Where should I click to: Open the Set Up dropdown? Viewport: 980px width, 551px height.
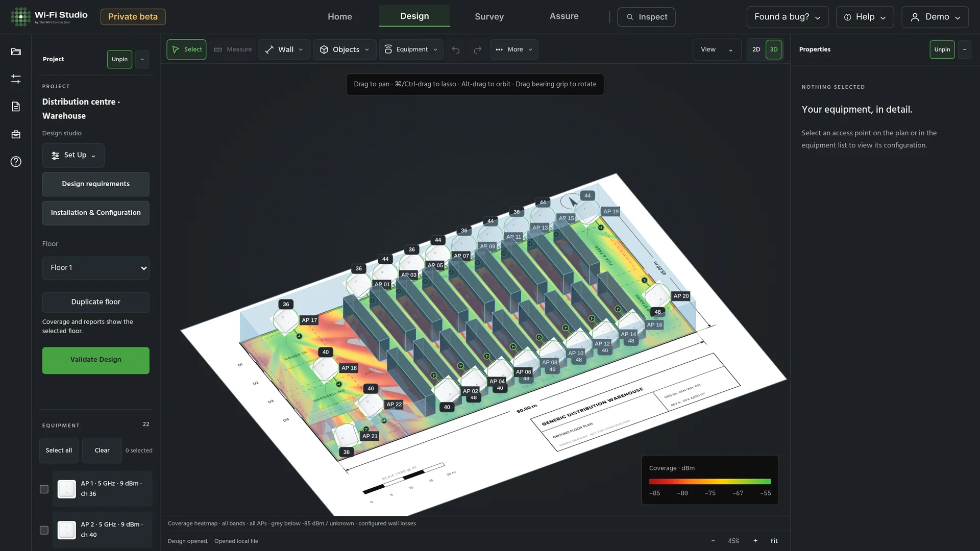(73, 156)
